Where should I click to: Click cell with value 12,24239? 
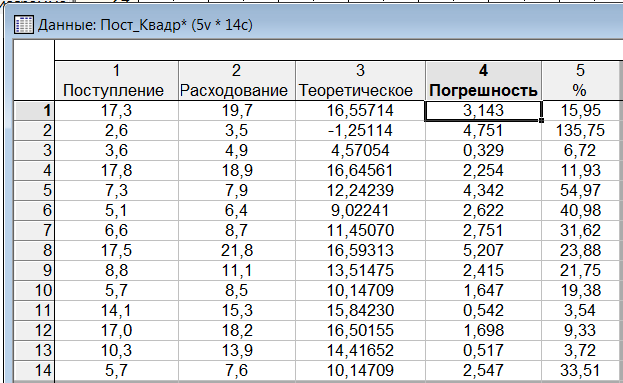pyautogui.click(x=360, y=191)
